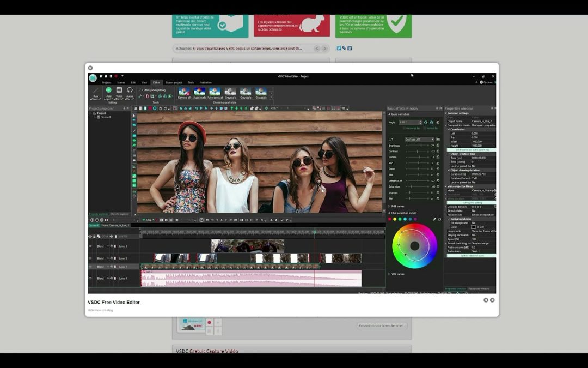Viewport: 588px width, 368px height.
Task: Click the Run Wizard magic wand icon
Action: (96, 90)
